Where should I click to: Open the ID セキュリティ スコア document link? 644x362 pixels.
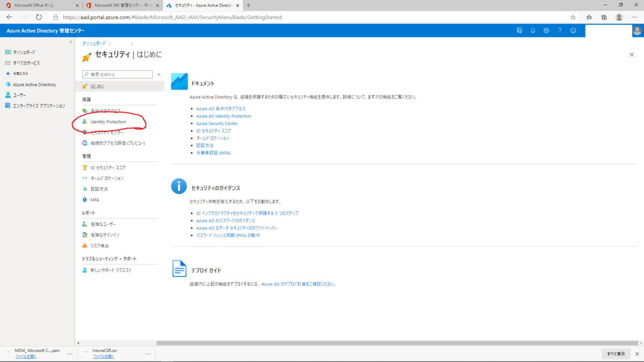point(214,131)
